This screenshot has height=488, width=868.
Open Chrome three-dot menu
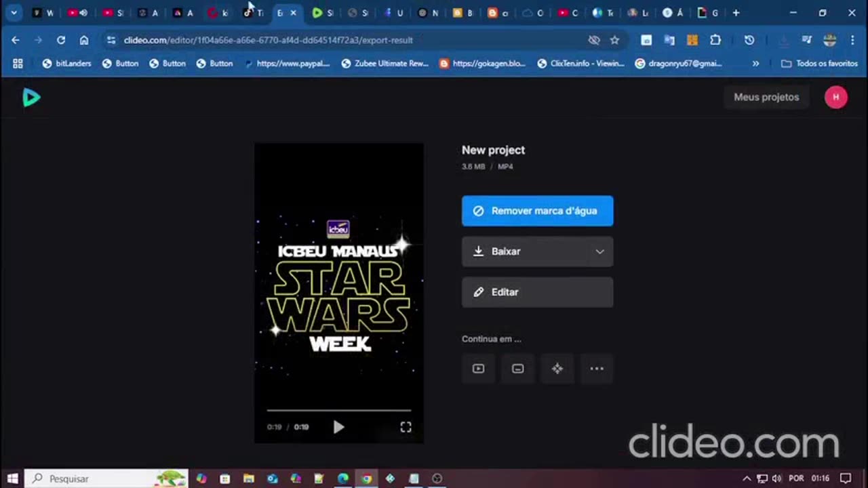852,40
